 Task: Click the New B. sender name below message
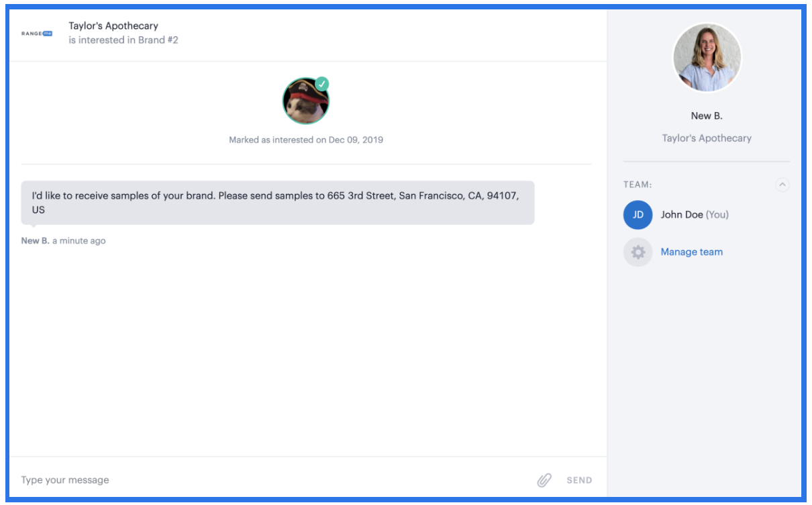coord(35,241)
